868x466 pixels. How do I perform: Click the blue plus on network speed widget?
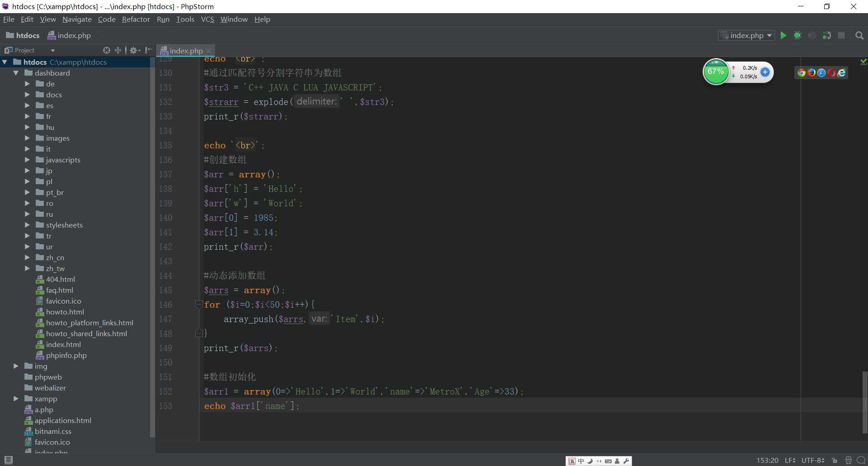coord(765,72)
